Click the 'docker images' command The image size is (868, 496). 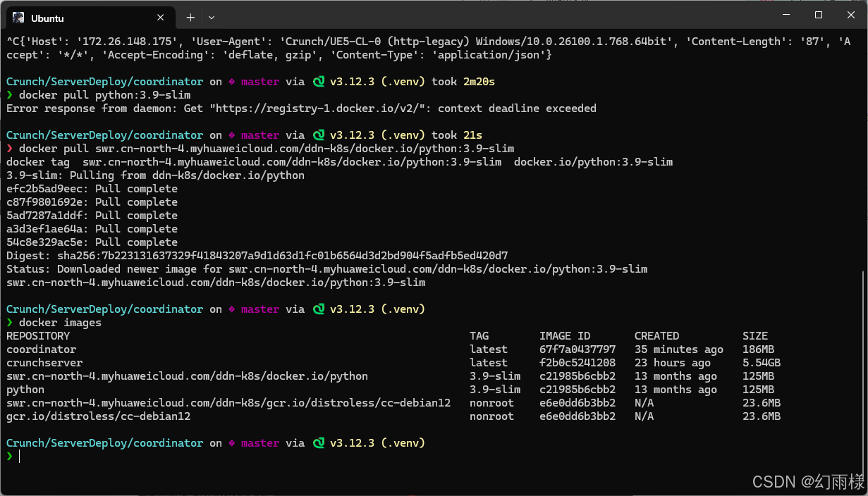coord(60,323)
